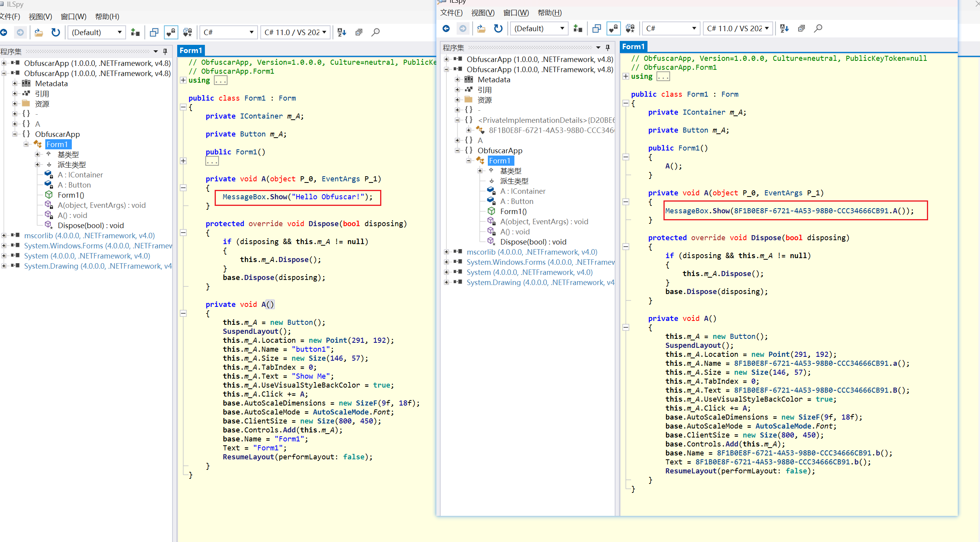Select the Form1 tab in right window
This screenshot has height=542, width=980.
click(633, 47)
